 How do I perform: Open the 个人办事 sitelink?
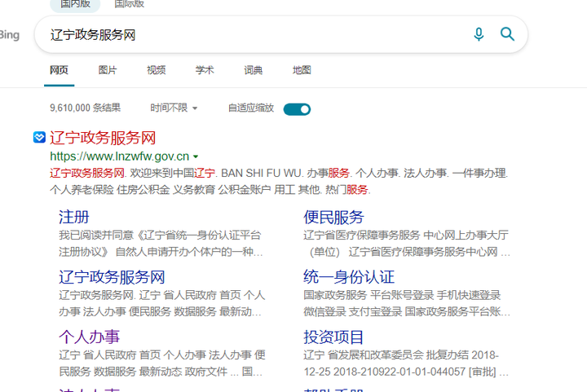tap(89, 337)
